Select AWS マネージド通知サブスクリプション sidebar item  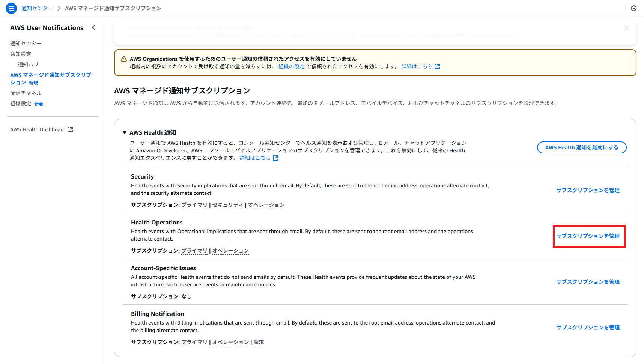click(51, 79)
